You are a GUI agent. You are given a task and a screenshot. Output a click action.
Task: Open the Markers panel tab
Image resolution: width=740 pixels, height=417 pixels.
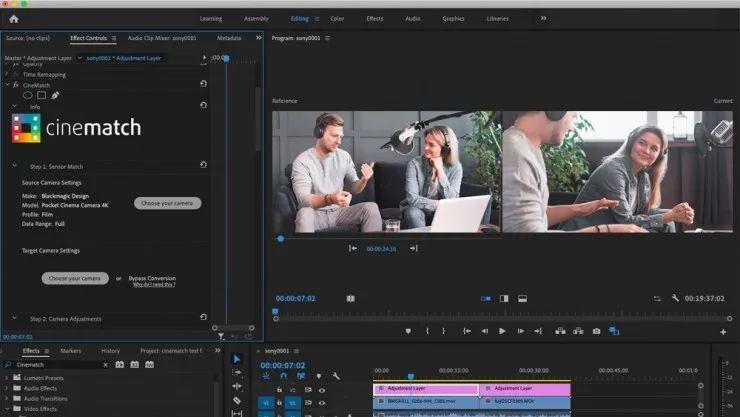click(x=70, y=351)
